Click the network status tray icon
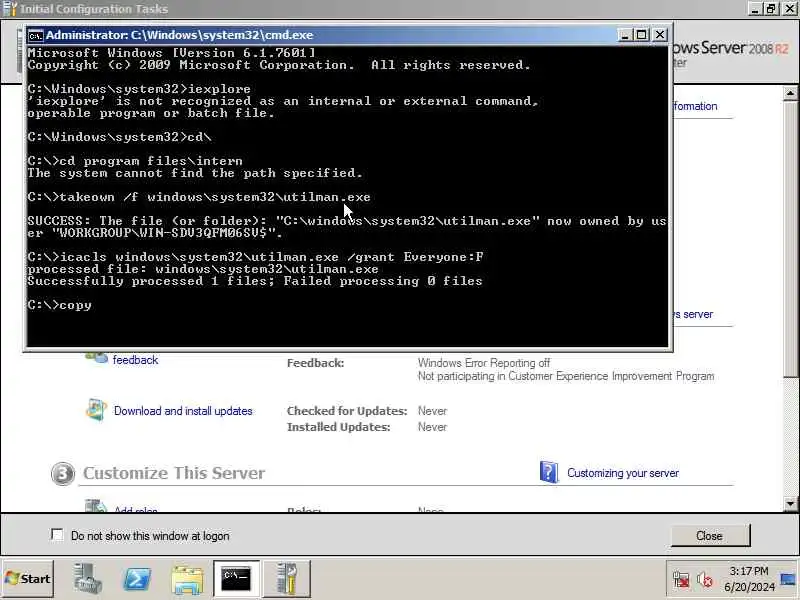 tap(681, 580)
